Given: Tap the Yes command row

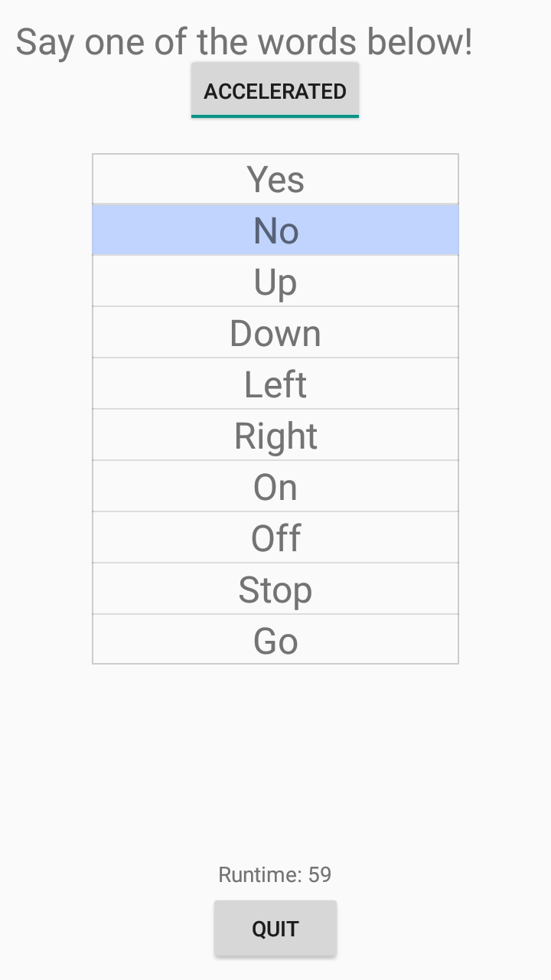Looking at the screenshot, I should (x=275, y=180).
